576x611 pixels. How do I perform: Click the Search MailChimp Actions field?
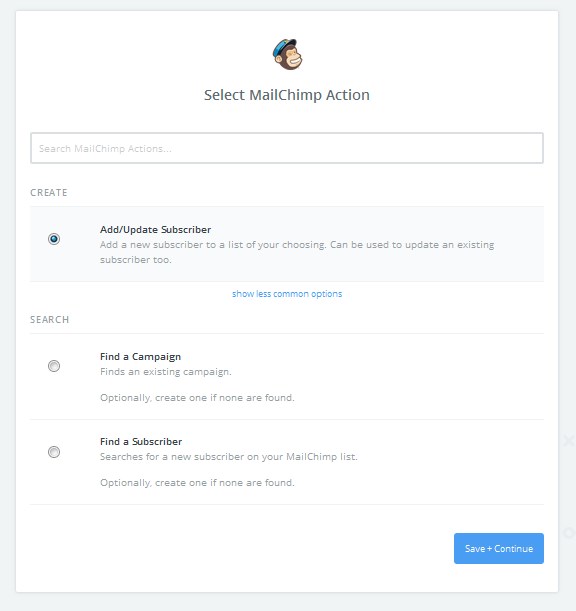287,148
